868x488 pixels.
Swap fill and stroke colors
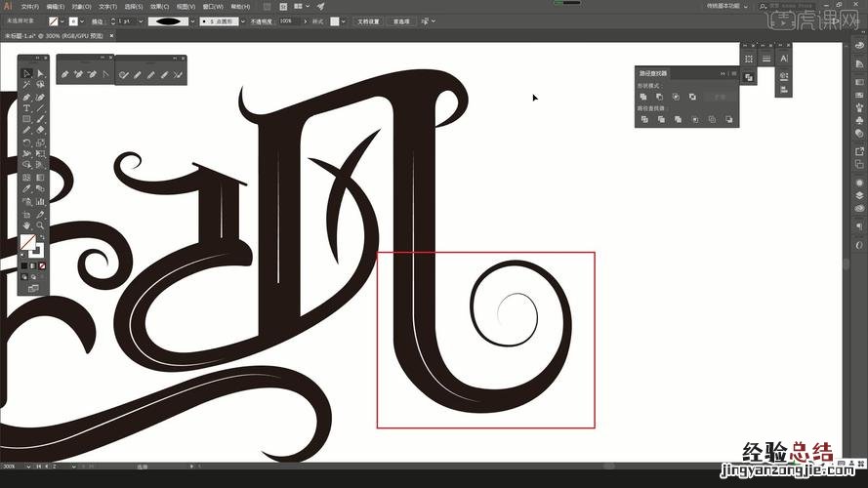click(41, 236)
